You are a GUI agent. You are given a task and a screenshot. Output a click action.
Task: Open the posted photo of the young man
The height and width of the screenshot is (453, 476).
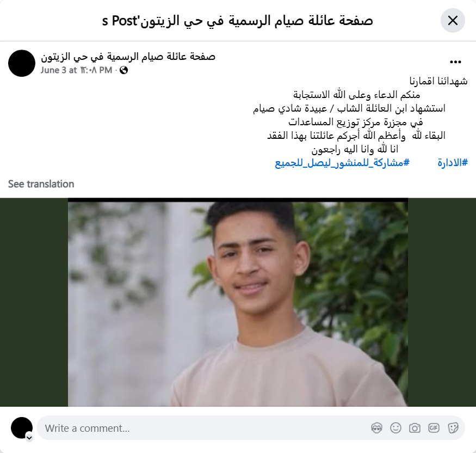238,302
